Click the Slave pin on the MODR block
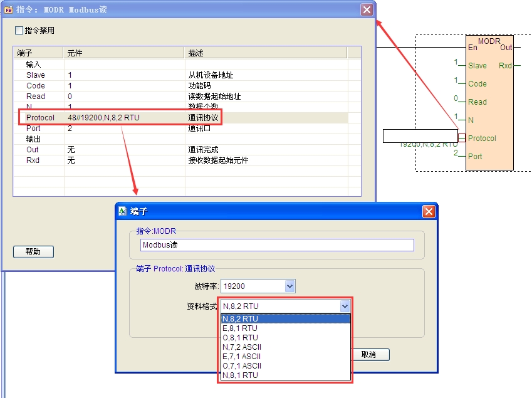This screenshot has height=398, width=532. click(x=477, y=66)
